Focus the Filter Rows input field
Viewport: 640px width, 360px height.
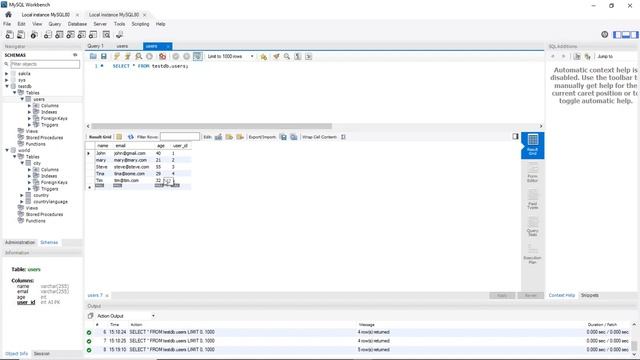(x=180, y=137)
